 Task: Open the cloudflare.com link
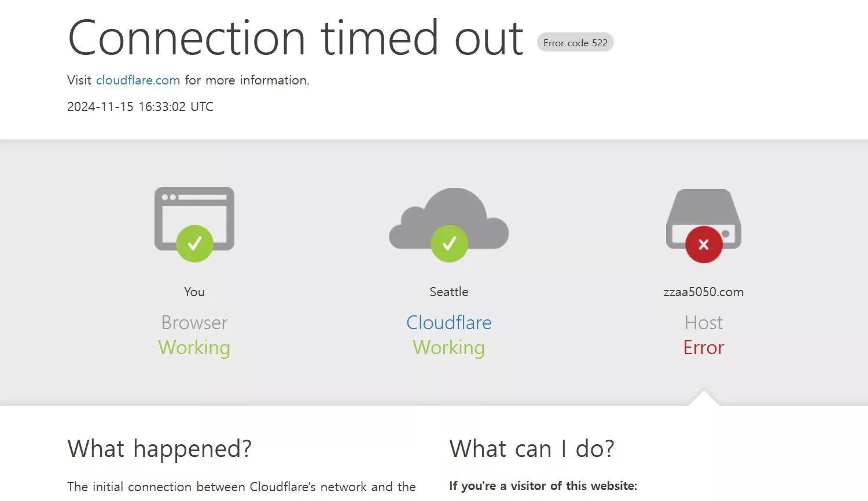click(138, 80)
